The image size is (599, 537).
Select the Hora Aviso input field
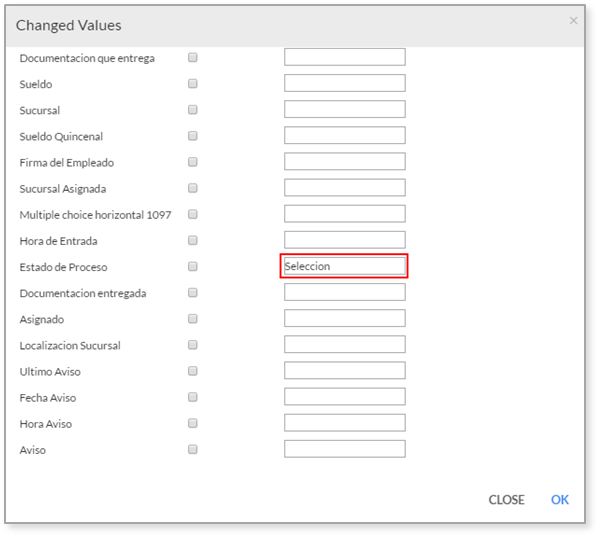345,423
